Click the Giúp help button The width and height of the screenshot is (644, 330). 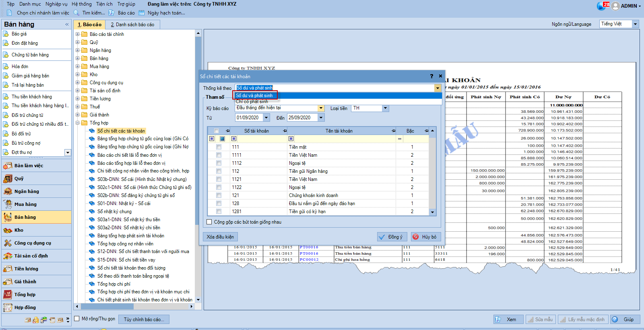625,320
